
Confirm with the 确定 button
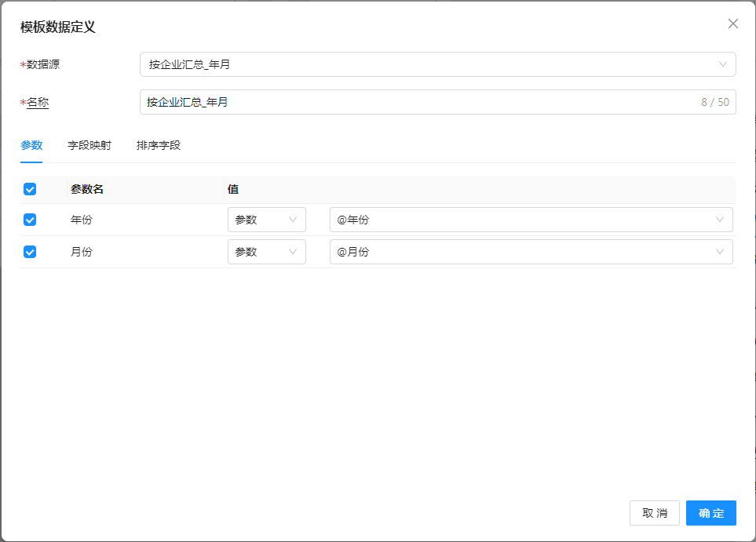pyautogui.click(x=710, y=513)
